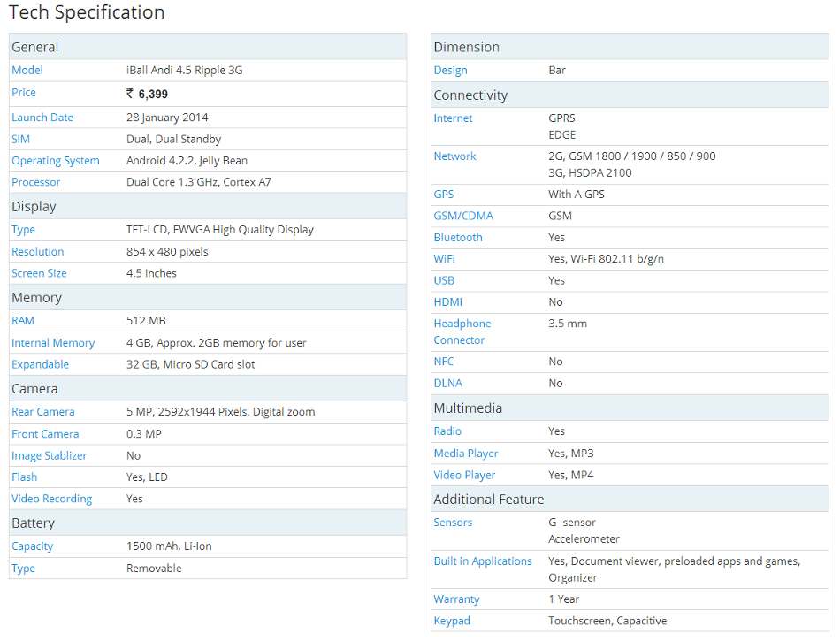
Task: Open the GPS link
Action: click(x=444, y=195)
